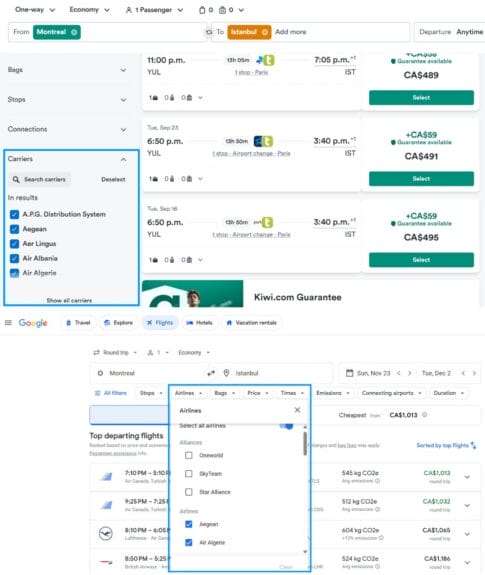
Task: Switch to the Vacation rentals tab
Action: click(x=252, y=323)
